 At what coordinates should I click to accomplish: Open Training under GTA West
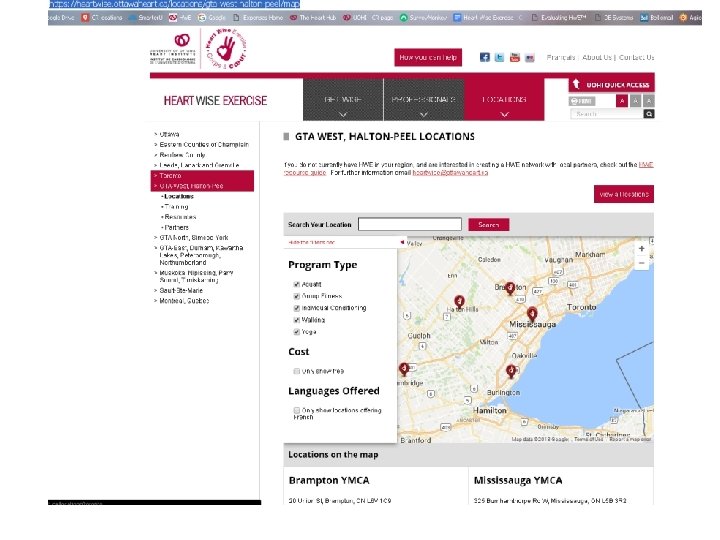176,207
